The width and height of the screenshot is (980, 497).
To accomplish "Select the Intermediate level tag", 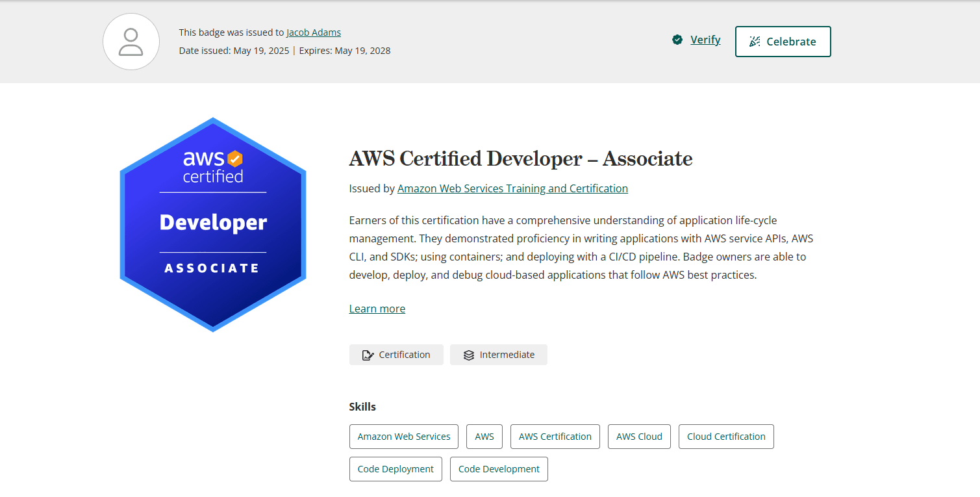I will click(499, 355).
